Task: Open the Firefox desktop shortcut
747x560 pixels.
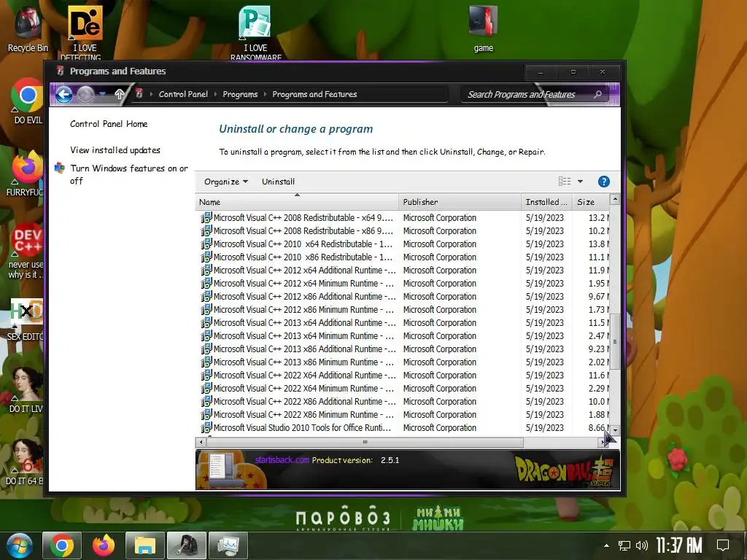Action: pyautogui.click(x=27, y=172)
